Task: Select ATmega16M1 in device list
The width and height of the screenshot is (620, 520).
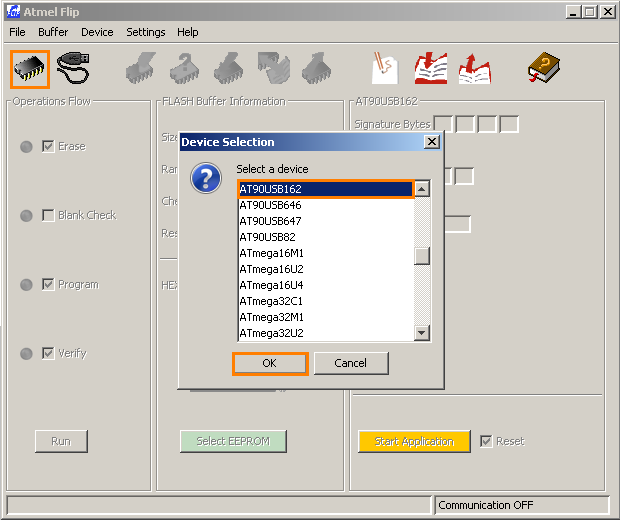Action: click(x=326, y=253)
